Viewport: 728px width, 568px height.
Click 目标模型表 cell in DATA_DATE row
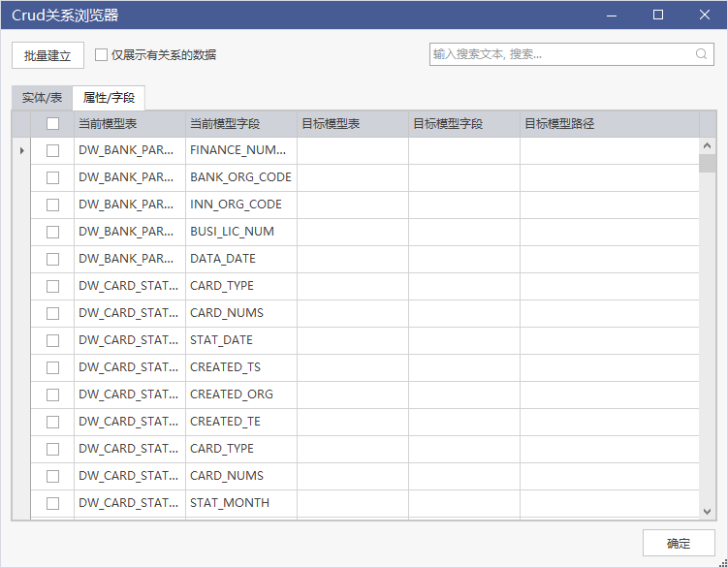coord(353,259)
